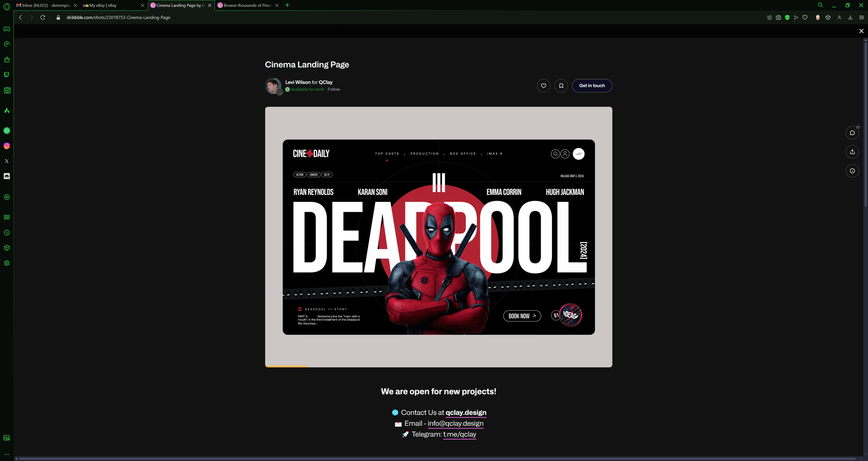The image size is (868, 461).
Task: Click the orange video progress bar
Action: [x=286, y=366]
